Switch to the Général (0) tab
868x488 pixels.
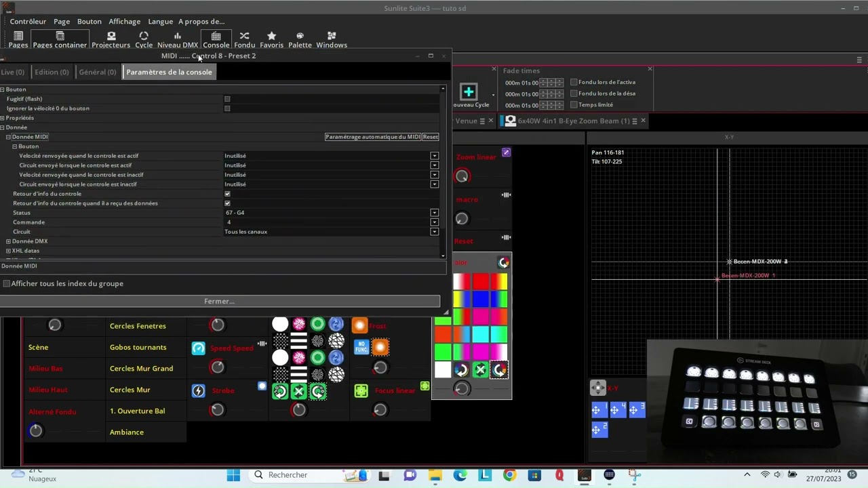(97, 72)
